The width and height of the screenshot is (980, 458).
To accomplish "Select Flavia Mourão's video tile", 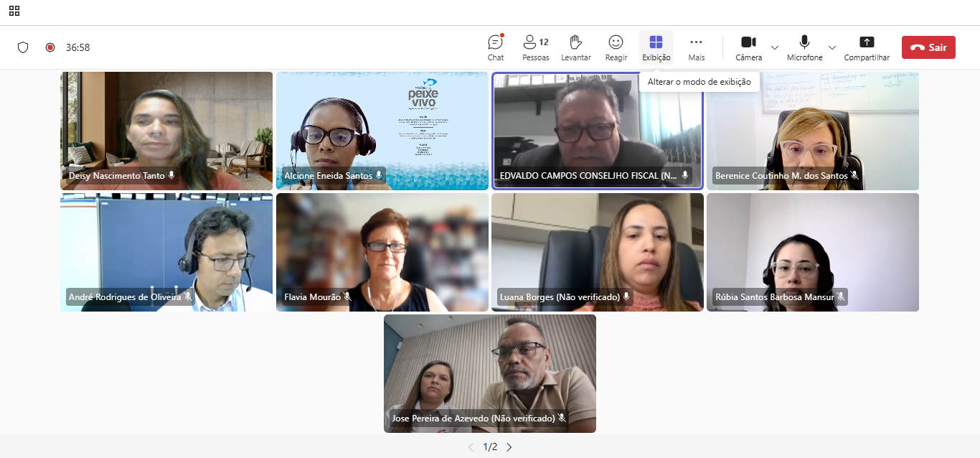I will 382,251.
